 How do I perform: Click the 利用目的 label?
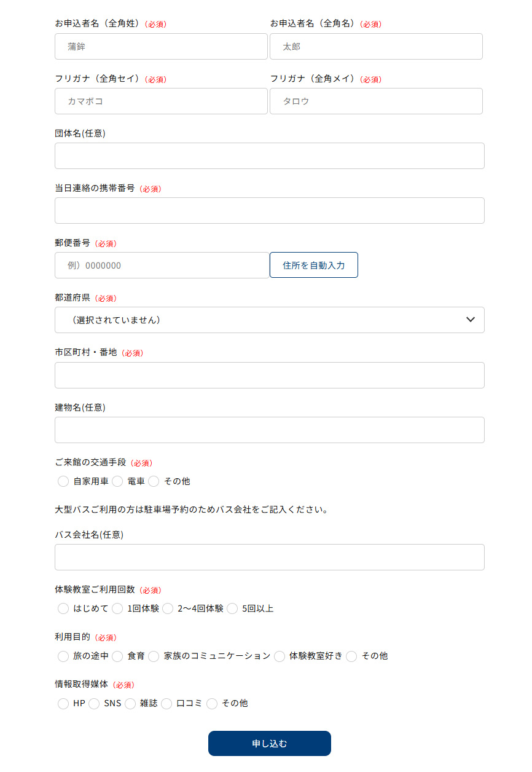pos(72,637)
